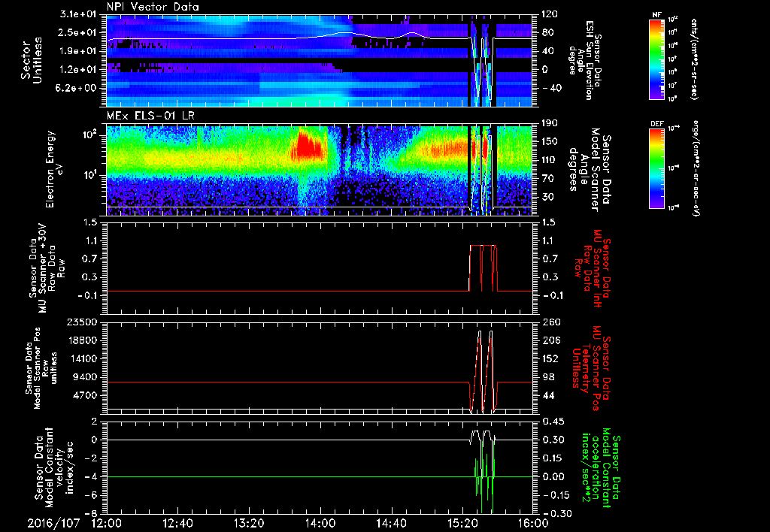Click the "152" telemetry tick value
The height and width of the screenshot is (532, 770).
[x=550, y=358]
